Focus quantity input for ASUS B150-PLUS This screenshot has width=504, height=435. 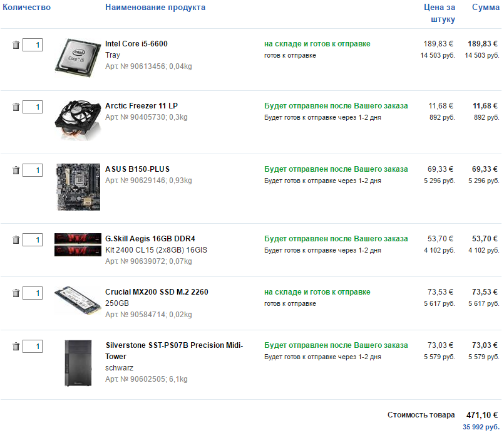[33, 170]
